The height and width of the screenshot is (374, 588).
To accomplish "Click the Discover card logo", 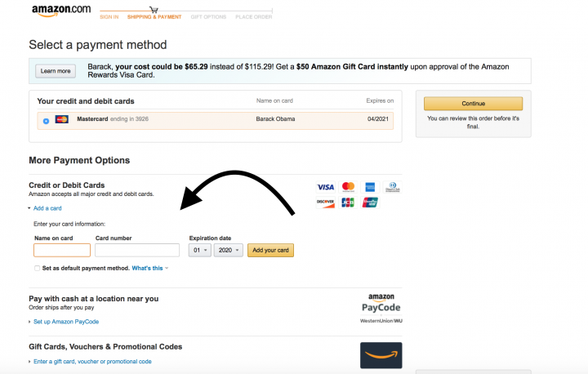I will pyautogui.click(x=325, y=202).
